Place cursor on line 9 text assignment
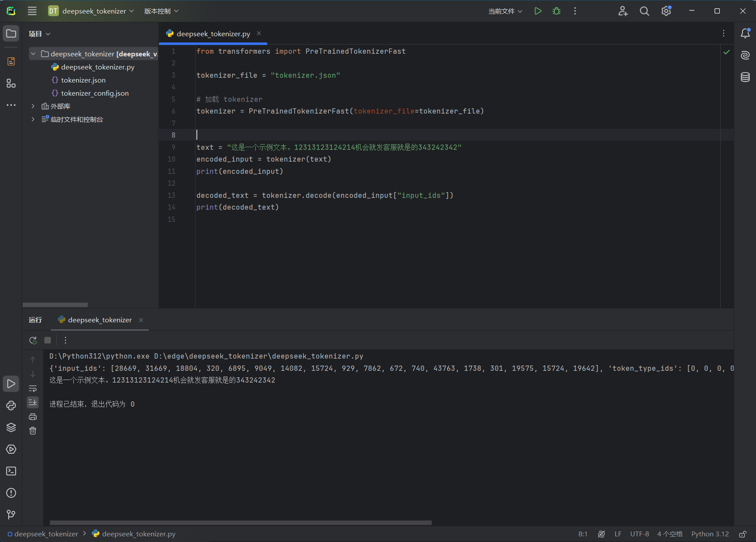This screenshot has width=756, height=542. [x=329, y=147]
